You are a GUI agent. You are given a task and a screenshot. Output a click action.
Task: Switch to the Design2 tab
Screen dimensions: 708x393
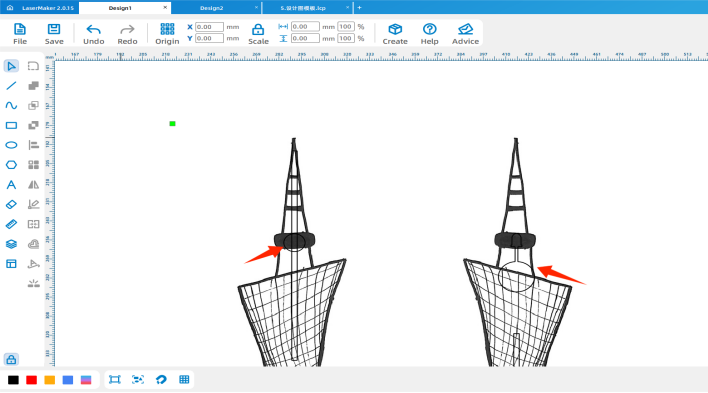[211, 8]
